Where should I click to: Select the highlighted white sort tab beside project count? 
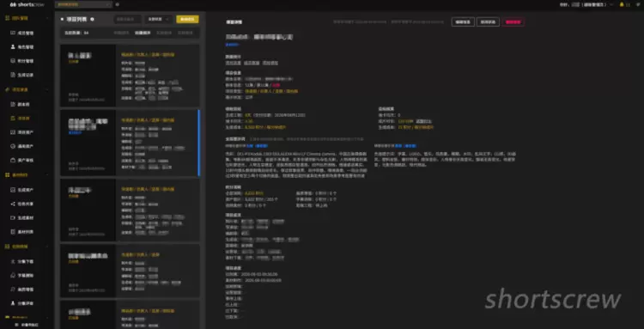143,33
